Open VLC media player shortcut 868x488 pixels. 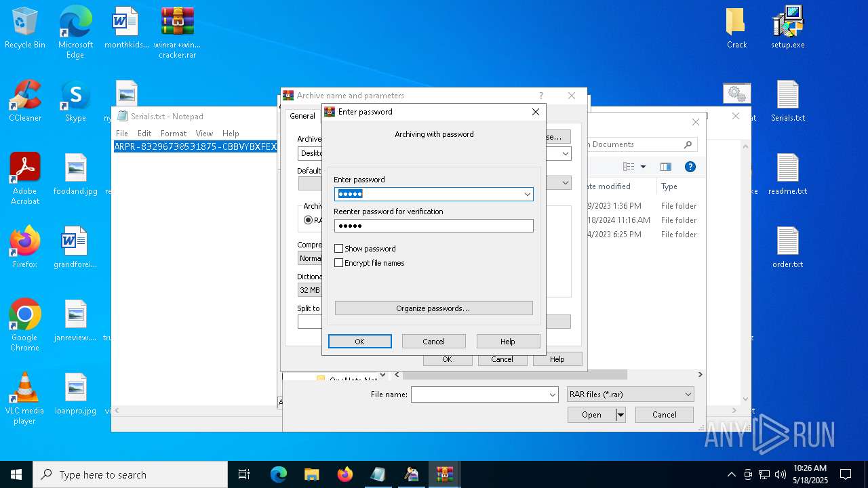click(25, 398)
